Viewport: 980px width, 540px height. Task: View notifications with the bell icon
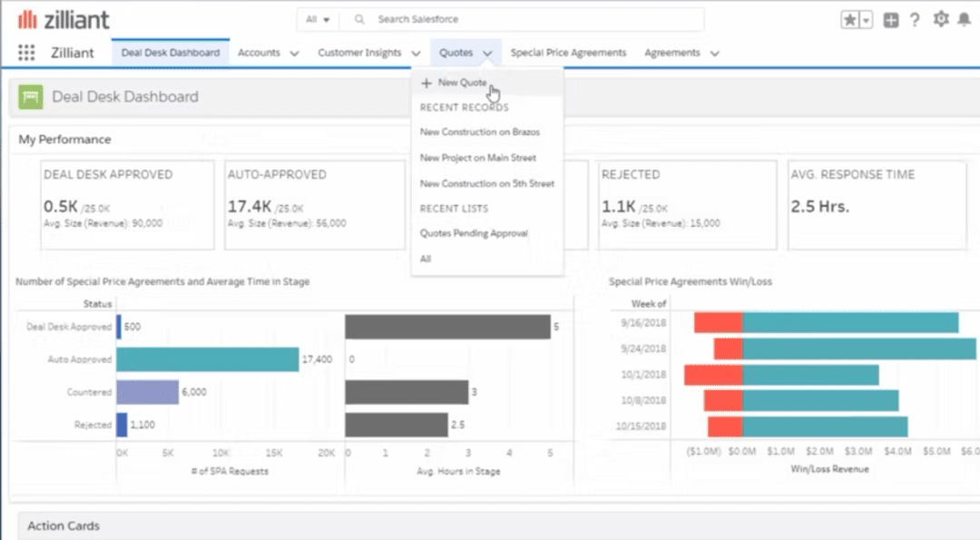tap(965, 19)
